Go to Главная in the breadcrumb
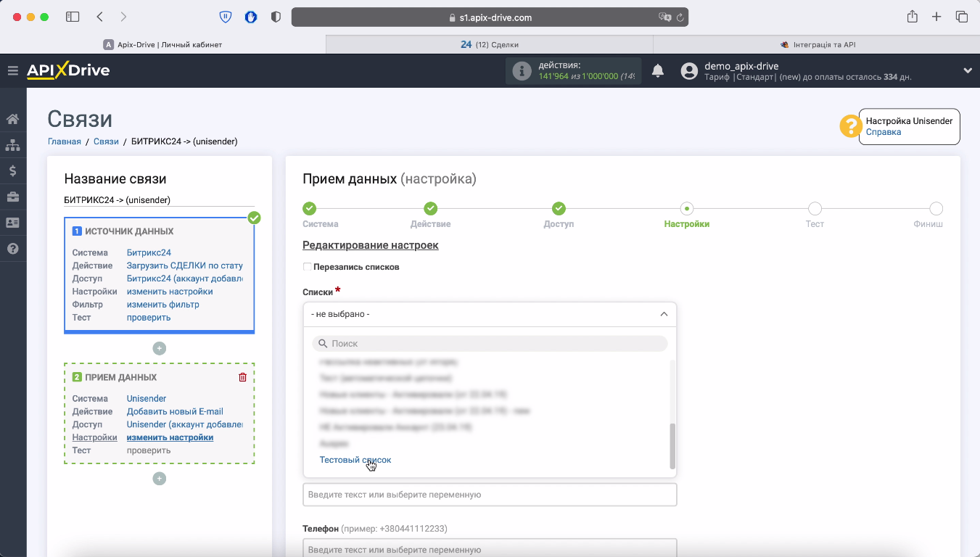Screen dimensions: 980x557 pyautogui.click(x=65, y=141)
